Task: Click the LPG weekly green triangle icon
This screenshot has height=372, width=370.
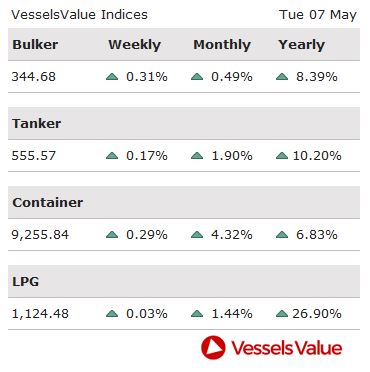Action: click(x=112, y=314)
